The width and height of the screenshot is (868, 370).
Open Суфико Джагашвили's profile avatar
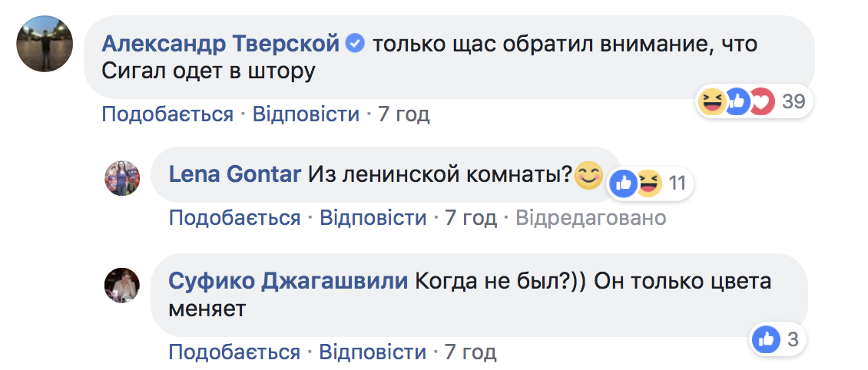point(121,286)
